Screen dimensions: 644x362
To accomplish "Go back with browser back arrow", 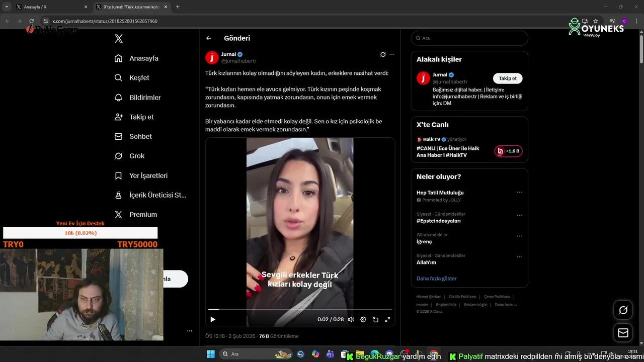I will click(8, 21).
